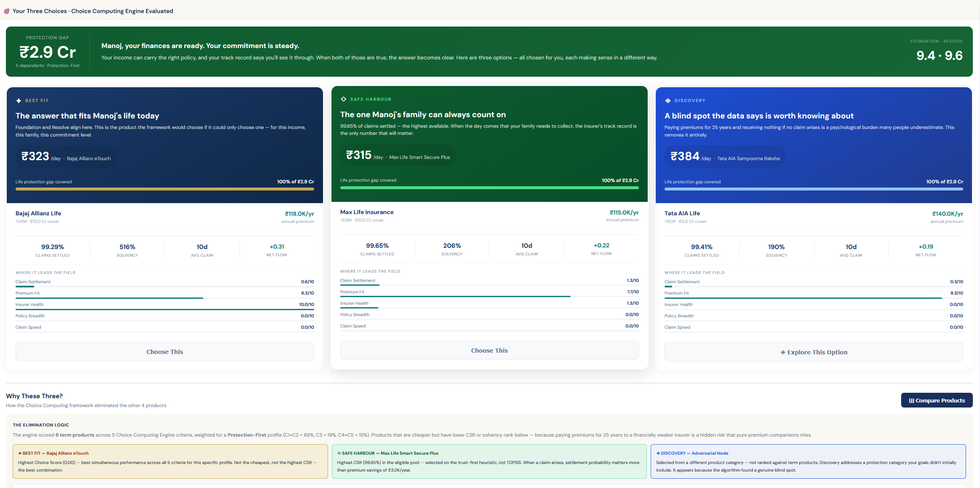Explore the Tata AIA Discovery option
This screenshot has height=488, width=980.
[813, 352]
